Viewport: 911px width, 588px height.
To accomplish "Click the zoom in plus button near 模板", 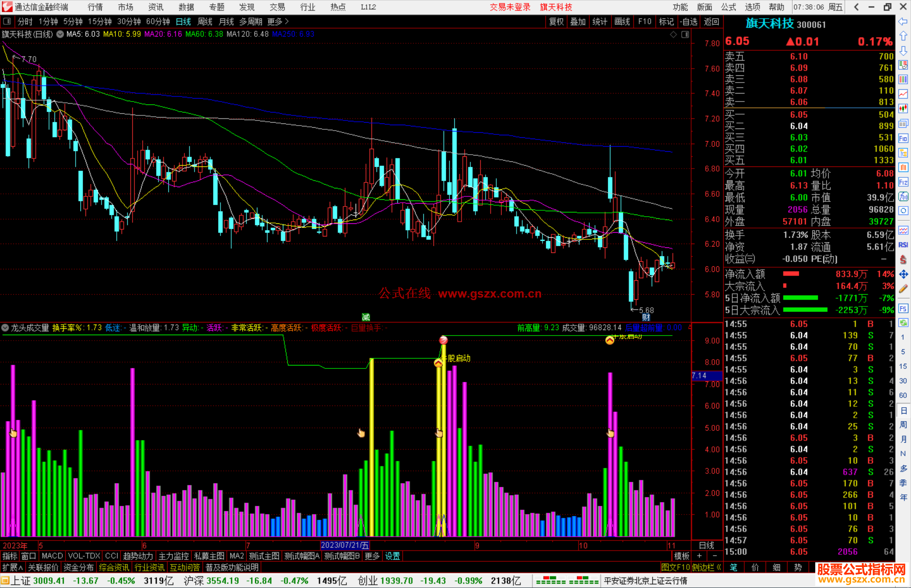I will [x=699, y=556].
